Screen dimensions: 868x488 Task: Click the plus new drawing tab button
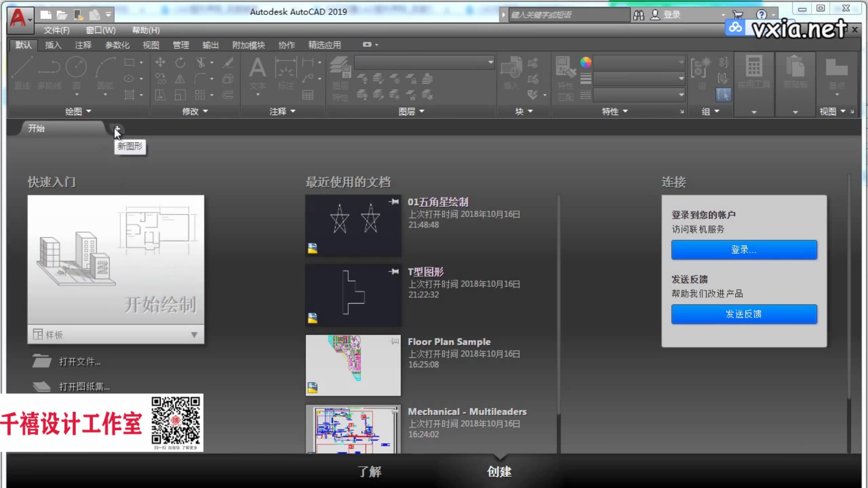pos(117,129)
